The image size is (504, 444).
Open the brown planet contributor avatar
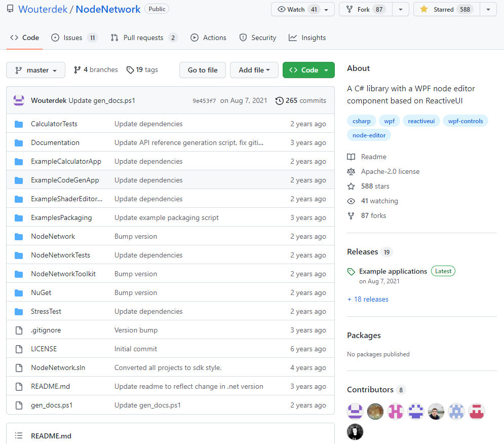pyautogui.click(x=375, y=412)
